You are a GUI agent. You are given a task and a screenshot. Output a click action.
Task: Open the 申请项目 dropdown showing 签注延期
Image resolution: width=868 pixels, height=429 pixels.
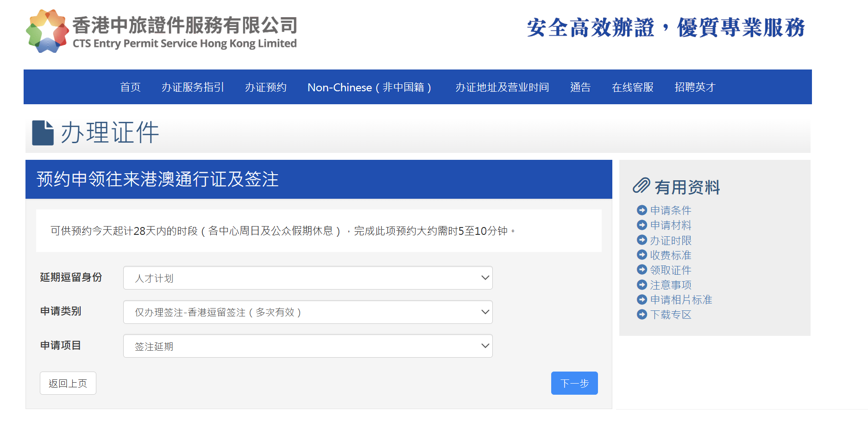[x=308, y=346]
